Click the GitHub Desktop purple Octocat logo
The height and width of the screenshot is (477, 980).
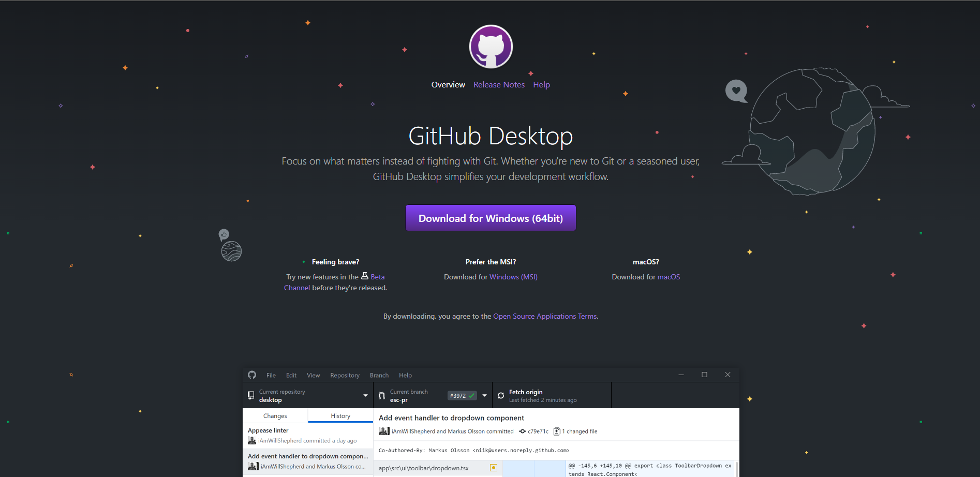pos(491,47)
